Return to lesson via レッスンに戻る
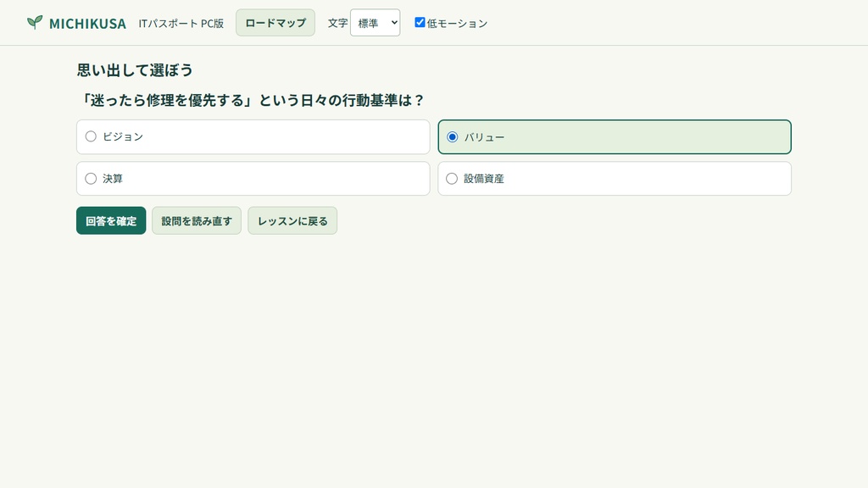Screen dimensions: 868x488 point(292,221)
